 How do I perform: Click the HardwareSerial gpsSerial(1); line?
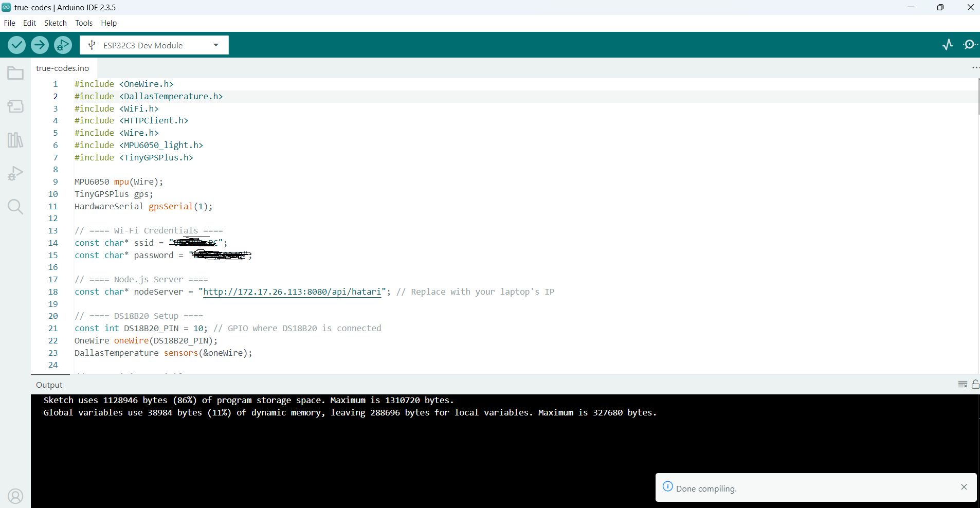143,206
